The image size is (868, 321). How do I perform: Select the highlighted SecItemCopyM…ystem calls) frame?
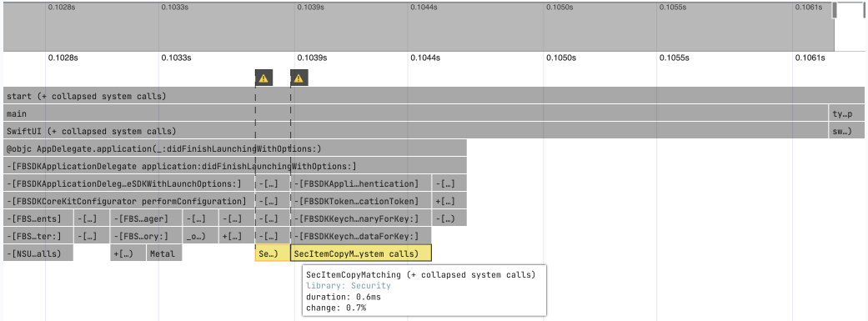[361, 253]
